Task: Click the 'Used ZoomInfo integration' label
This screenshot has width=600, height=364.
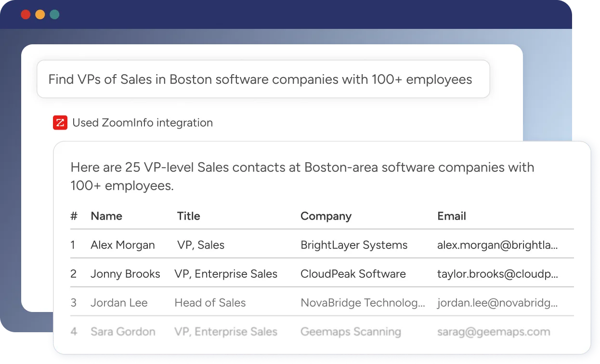Action: (x=143, y=123)
